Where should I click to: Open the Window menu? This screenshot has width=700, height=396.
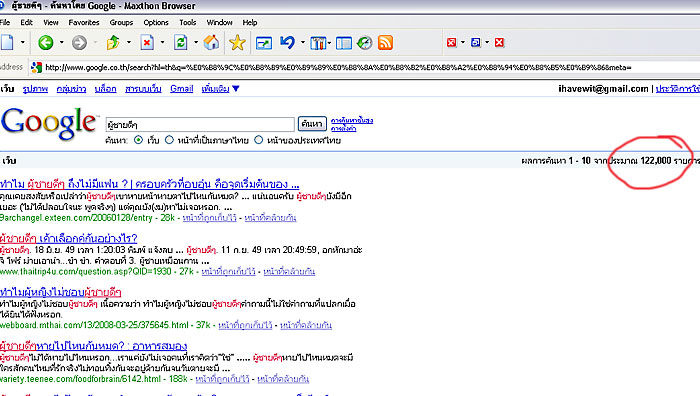click(219, 22)
